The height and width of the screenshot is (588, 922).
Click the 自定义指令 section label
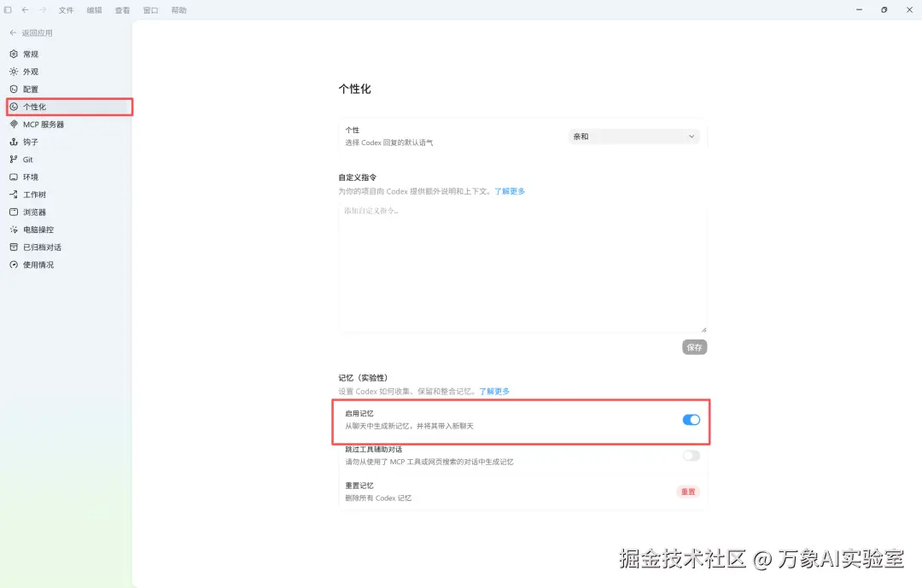358,177
